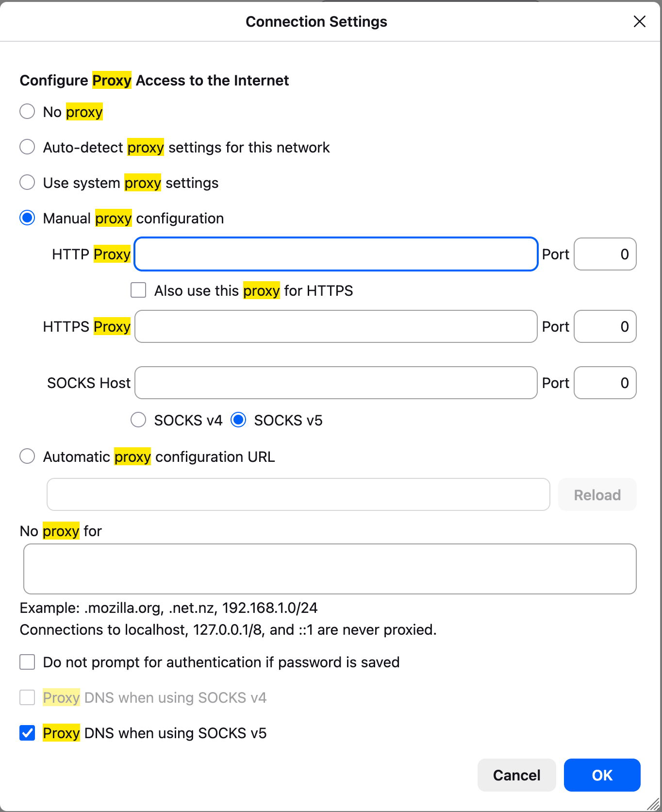The width and height of the screenshot is (662, 812).
Task: Select Auto-detect proxy settings for this network
Action: (x=27, y=147)
